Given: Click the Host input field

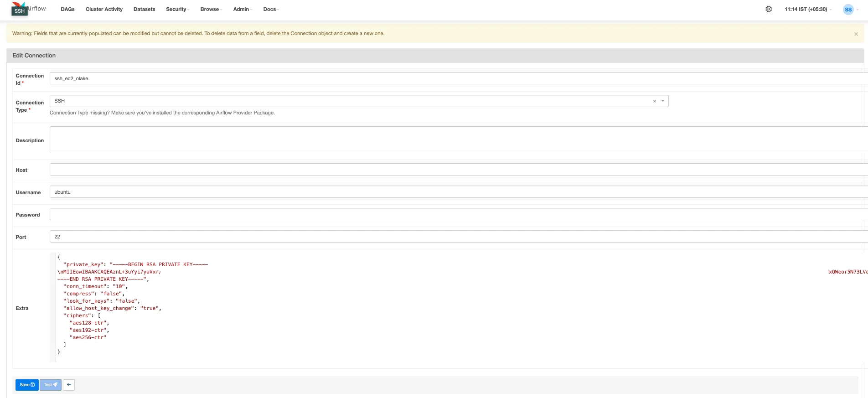Looking at the screenshot, I should click(x=456, y=170).
